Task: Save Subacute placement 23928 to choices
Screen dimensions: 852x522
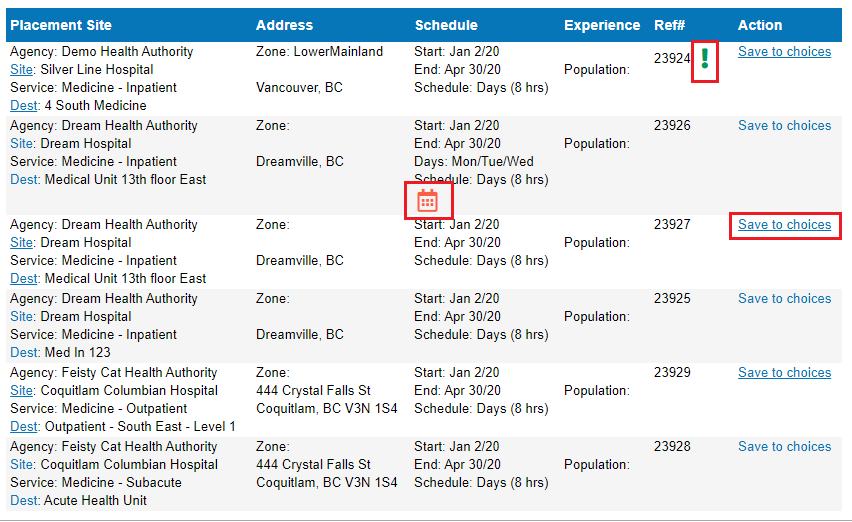Action: pyautogui.click(x=784, y=446)
